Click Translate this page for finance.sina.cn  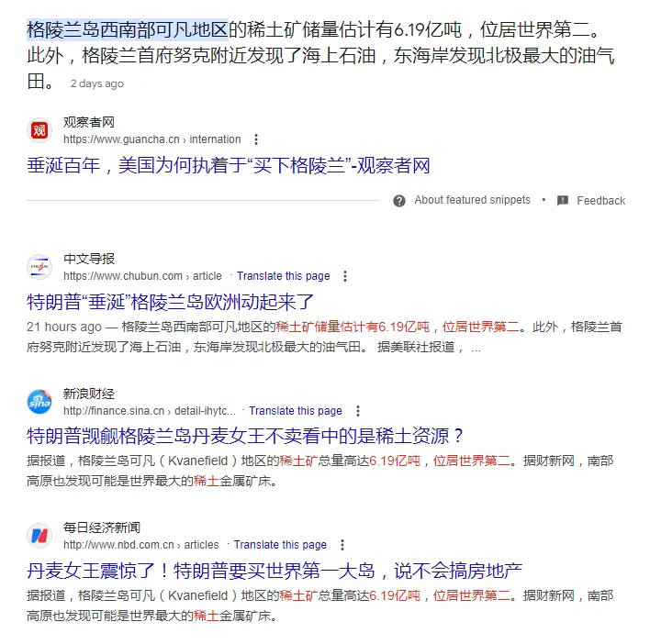point(296,411)
